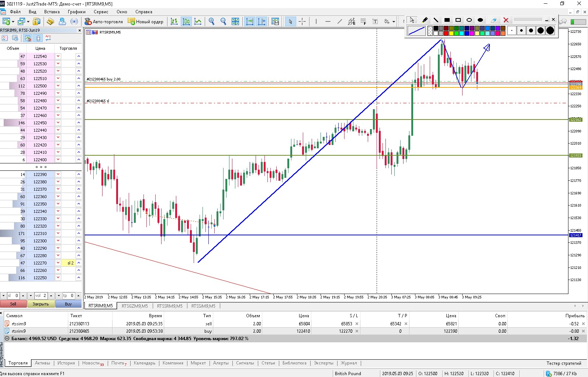Select the text label tool
588x377 pixels.
(x=375, y=21)
